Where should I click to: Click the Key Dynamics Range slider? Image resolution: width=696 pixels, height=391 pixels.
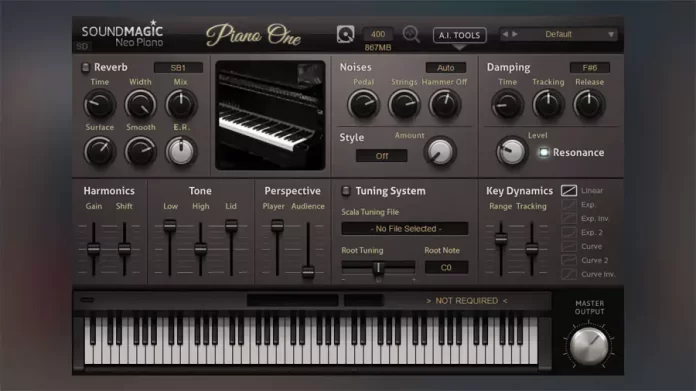coord(501,249)
